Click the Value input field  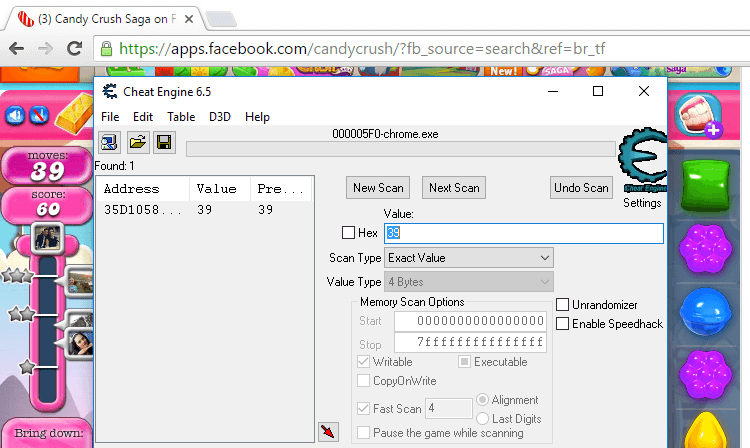[x=524, y=233]
